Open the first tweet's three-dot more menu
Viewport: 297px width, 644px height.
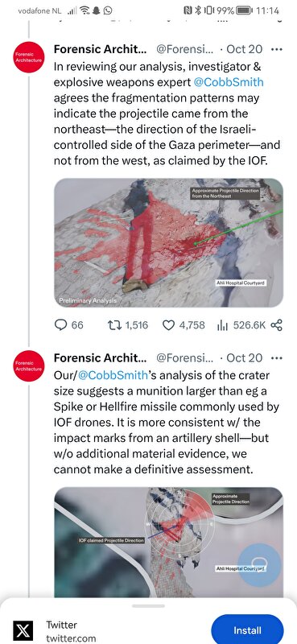[277, 49]
